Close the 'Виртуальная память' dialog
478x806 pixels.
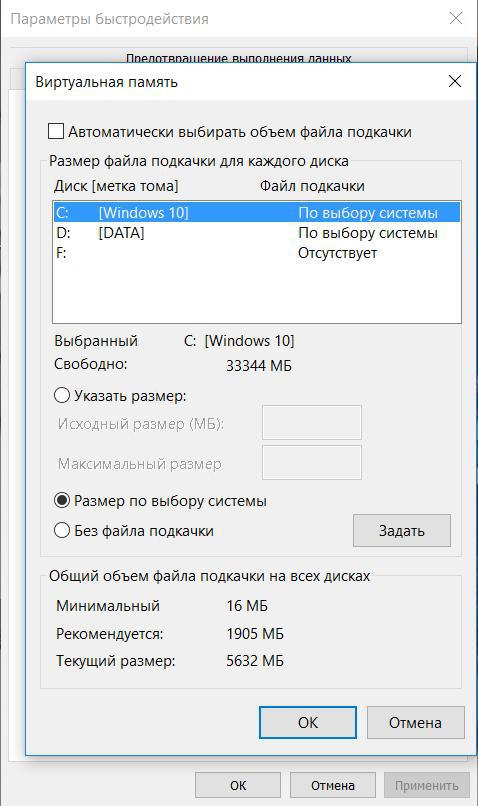click(x=455, y=81)
